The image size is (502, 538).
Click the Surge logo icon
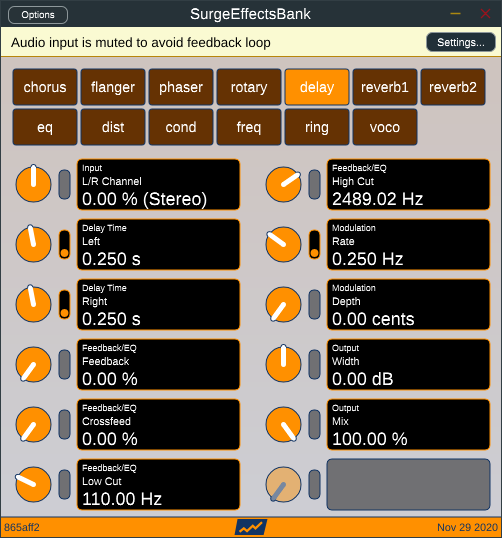click(251, 527)
